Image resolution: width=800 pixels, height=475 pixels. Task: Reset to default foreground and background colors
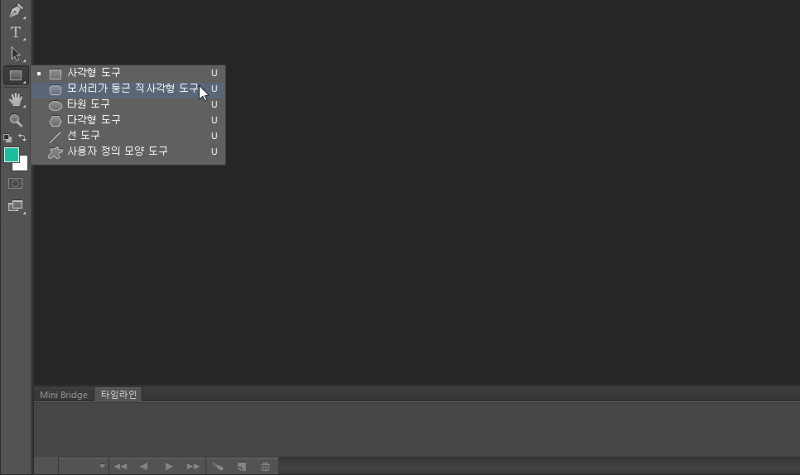coord(7,138)
